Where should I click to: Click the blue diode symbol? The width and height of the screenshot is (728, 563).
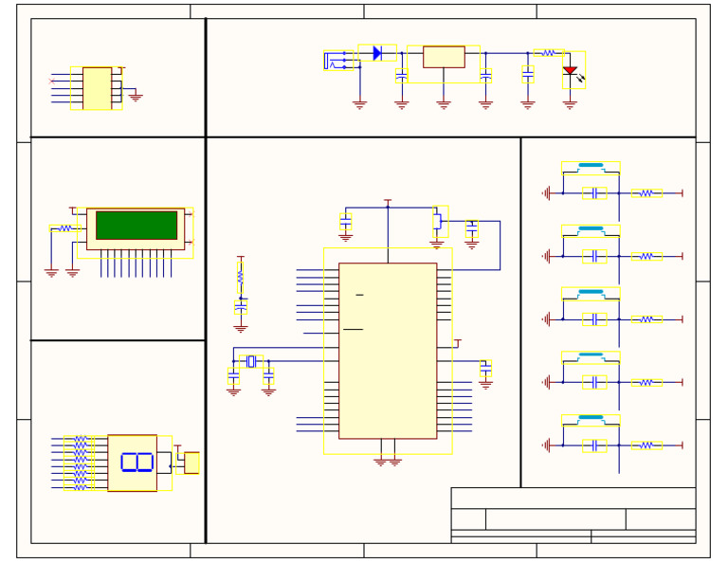pos(377,53)
